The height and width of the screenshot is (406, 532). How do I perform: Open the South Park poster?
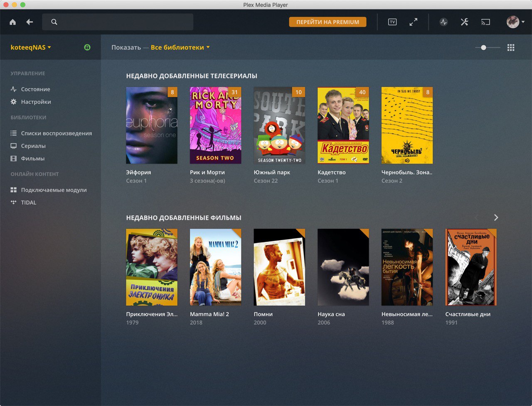pyautogui.click(x=279, y=125)
